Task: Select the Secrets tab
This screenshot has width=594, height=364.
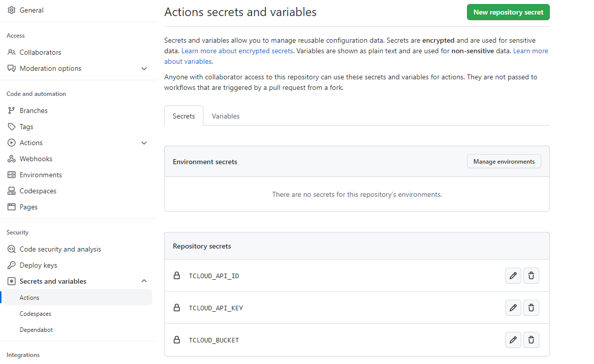Action: pos(184,116)
